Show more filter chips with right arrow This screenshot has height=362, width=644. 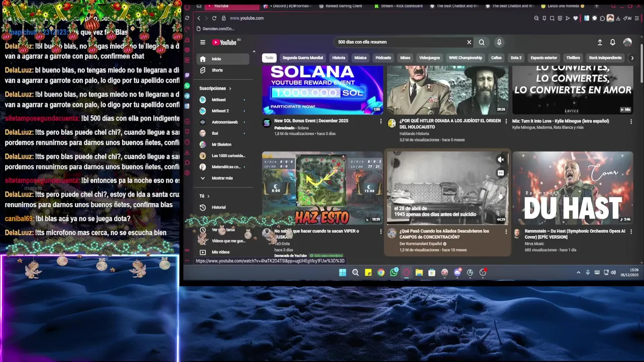pos(632,58)
